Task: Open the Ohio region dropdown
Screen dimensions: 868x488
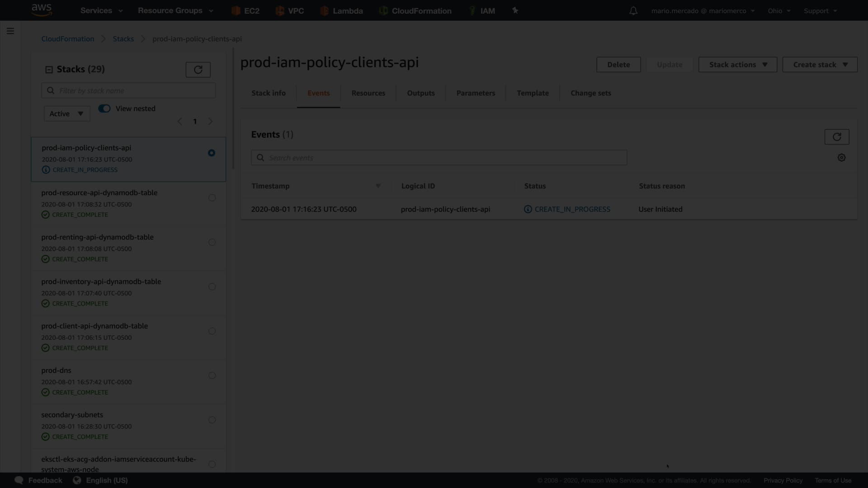Action: [x=778, y=11]
